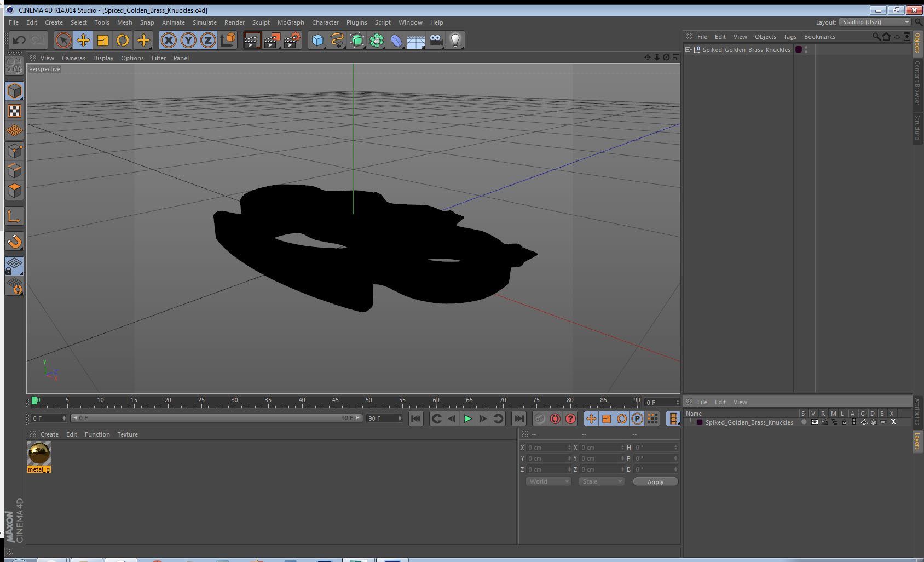Select the Move tool in top toolbar
Screen dimensions: 924x562
[x=83, y=40]
